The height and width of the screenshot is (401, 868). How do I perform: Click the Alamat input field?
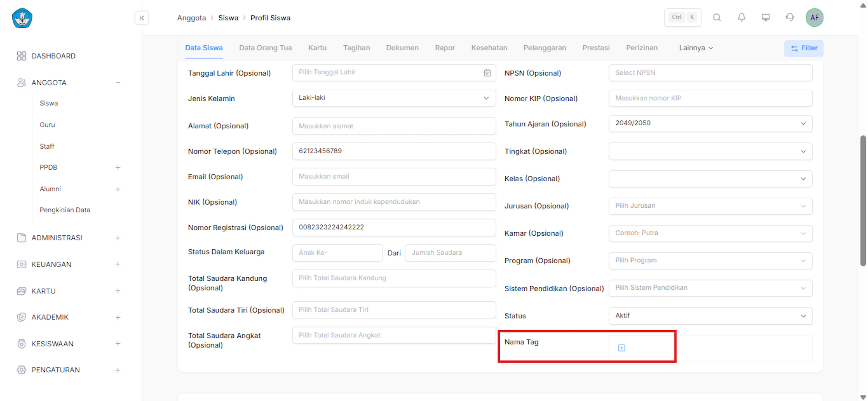click(394, 126)
